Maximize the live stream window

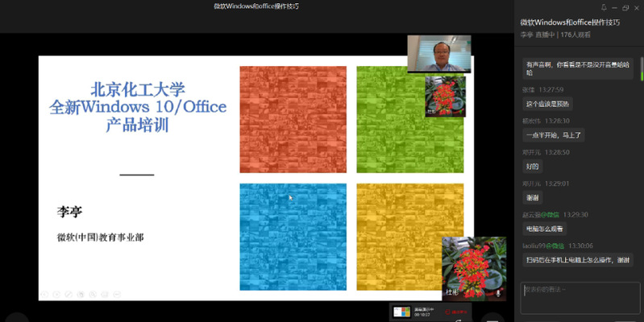click(x=625, y=7)
